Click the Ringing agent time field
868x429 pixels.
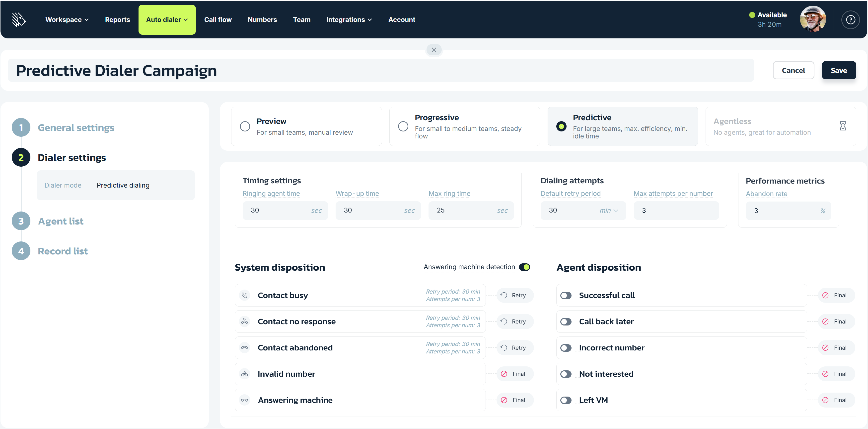pos(285,211)
